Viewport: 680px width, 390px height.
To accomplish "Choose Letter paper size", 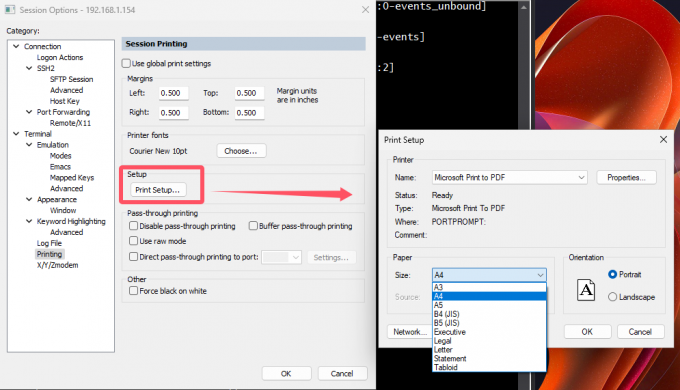I will (489, 350).
